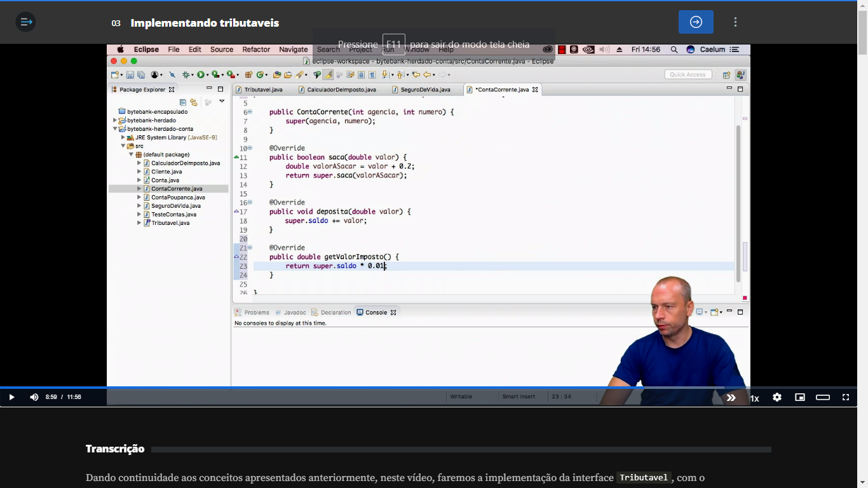Click the Open Console icon

click(715, 312)
